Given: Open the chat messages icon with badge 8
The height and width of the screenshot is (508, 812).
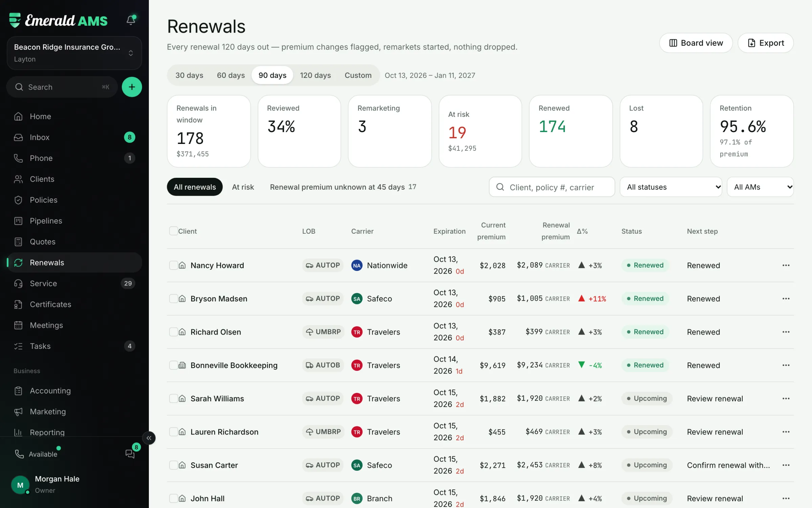Looking at the screenshot, I should coord(130,453).
